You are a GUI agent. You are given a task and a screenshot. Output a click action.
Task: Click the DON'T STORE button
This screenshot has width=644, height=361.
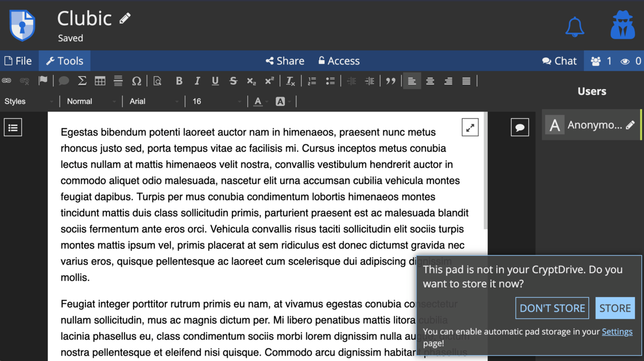[x=552, y=308]
